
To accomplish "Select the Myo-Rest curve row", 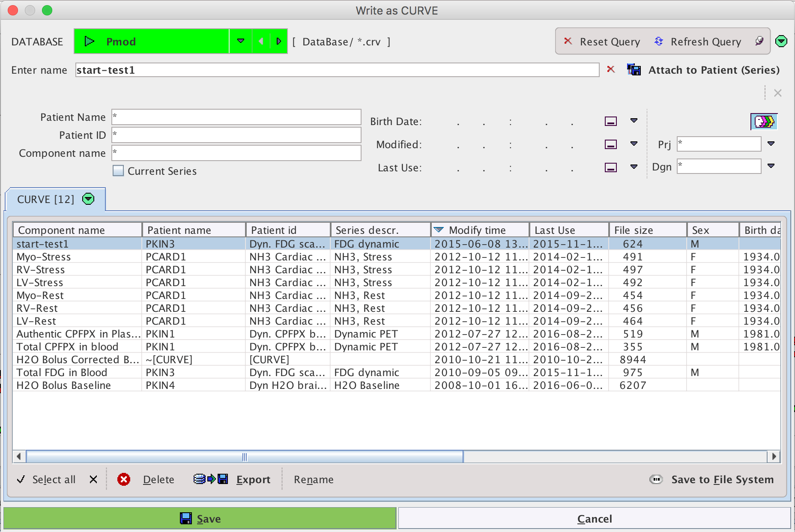I will click(x=397, y=296).
